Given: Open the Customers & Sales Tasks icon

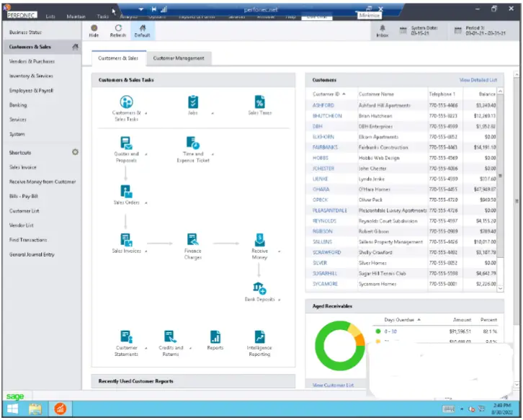Looking at the screenshot, I should coord(126,102).
